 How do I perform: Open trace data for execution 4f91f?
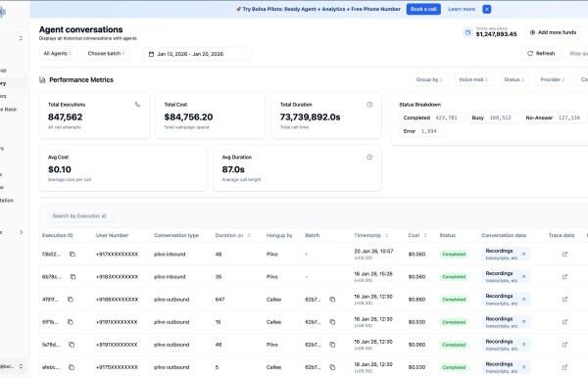coord(564,300)
